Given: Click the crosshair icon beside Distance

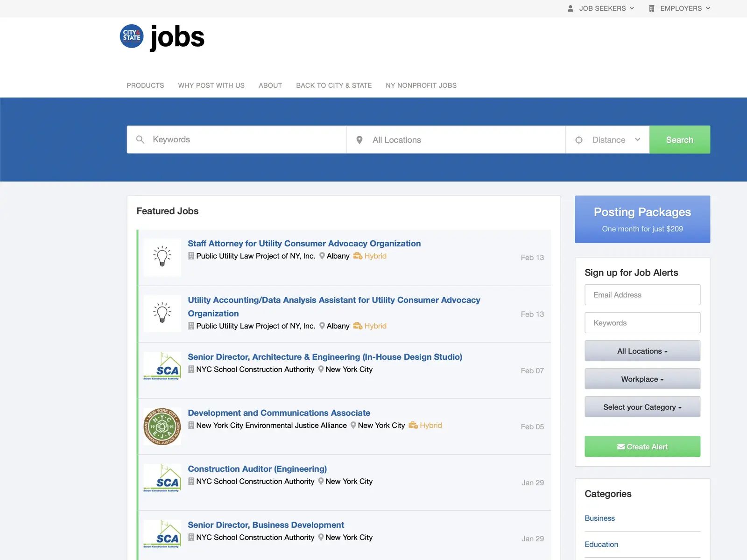Looking at the screenshot, I should tap(579, 140).
